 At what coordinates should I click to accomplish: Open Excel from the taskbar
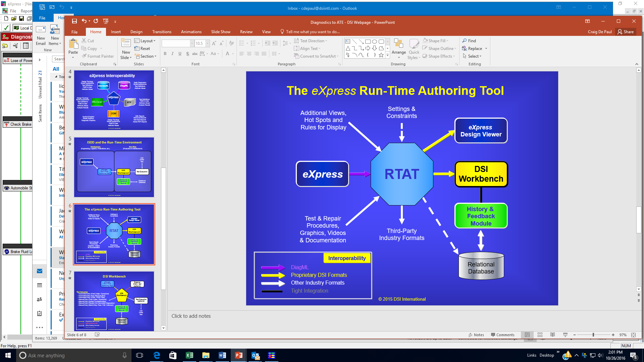point(189,355)
